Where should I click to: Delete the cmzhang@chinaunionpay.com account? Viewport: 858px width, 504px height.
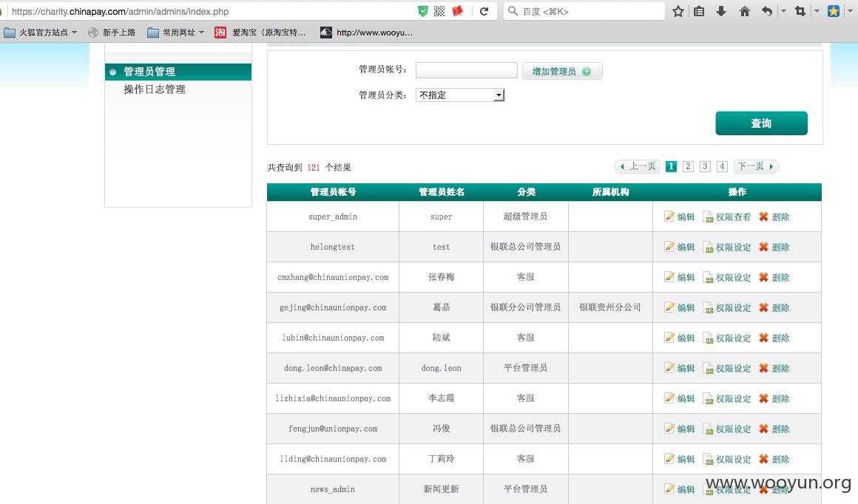(774, 277)
